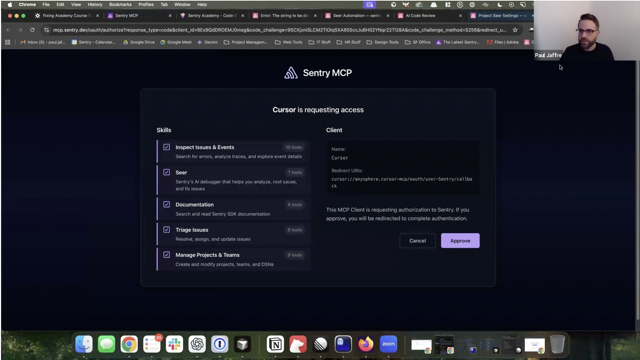Open The Latest Sentry bookmark

point(458,42)
